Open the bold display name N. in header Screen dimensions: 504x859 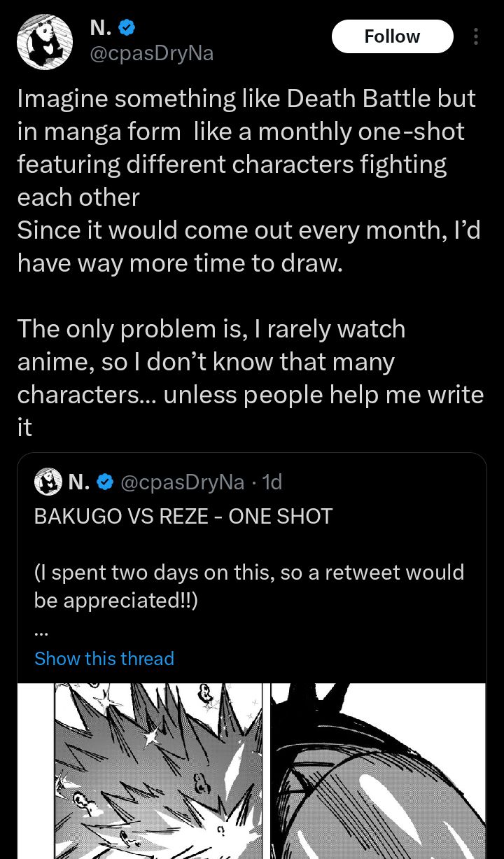(101, 28)
